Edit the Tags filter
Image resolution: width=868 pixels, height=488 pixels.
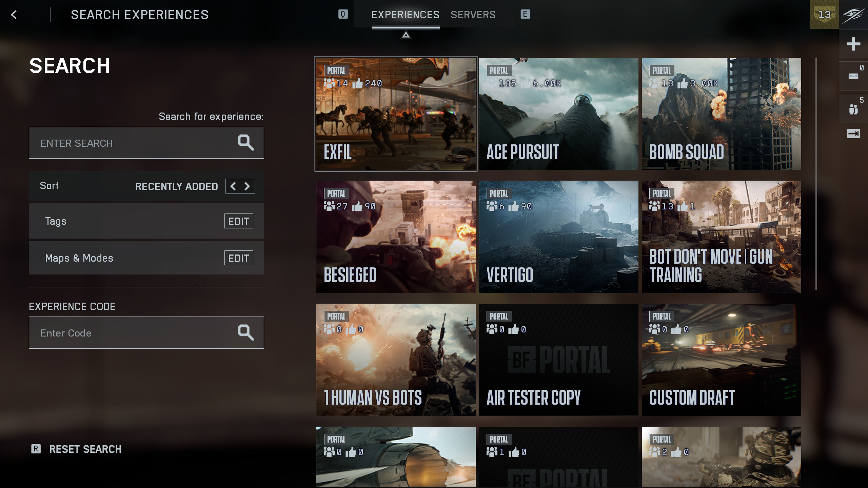click(x=238, y=221)
